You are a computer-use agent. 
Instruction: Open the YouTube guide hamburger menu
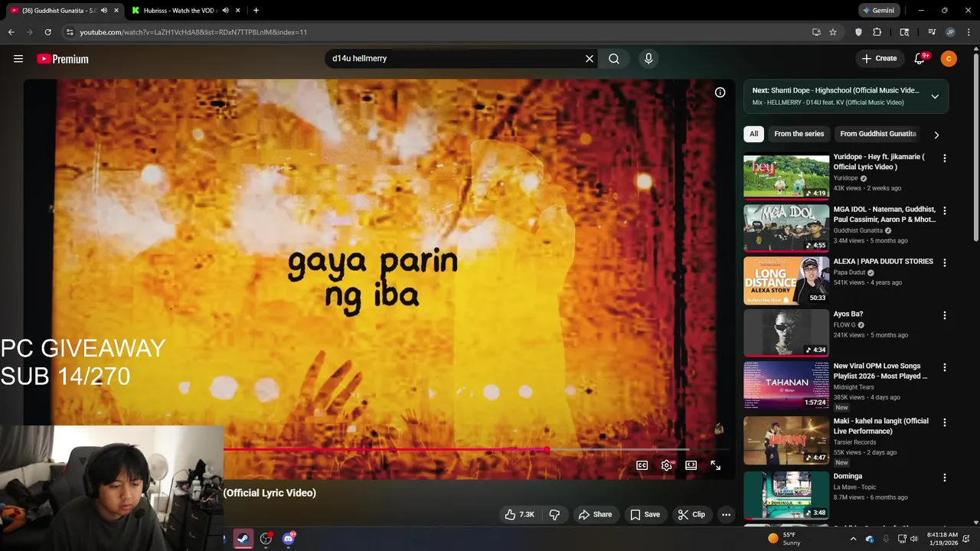point(18,59)
